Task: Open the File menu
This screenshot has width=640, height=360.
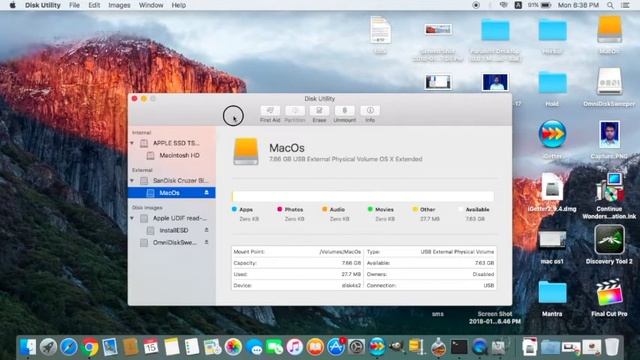Action: tap(74, 5)
